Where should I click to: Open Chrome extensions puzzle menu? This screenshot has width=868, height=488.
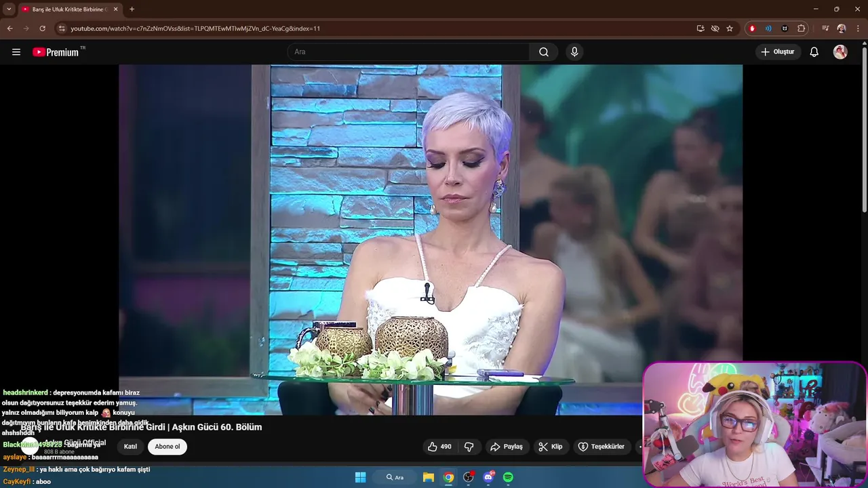[x=802, y=28]
